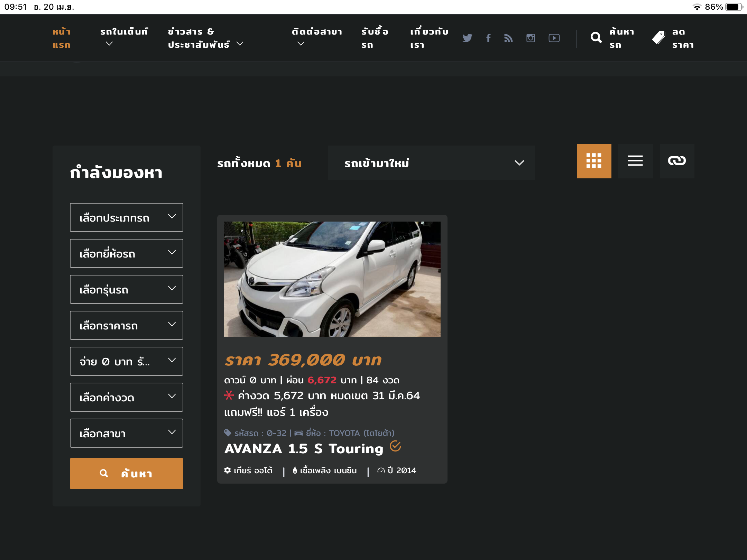Click the price tag icon for ลดราคา
747x560 pixels.
(659, 38)
